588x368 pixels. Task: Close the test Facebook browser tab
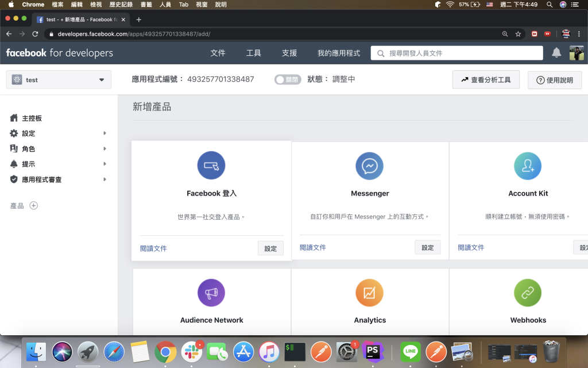pos(123,20)
